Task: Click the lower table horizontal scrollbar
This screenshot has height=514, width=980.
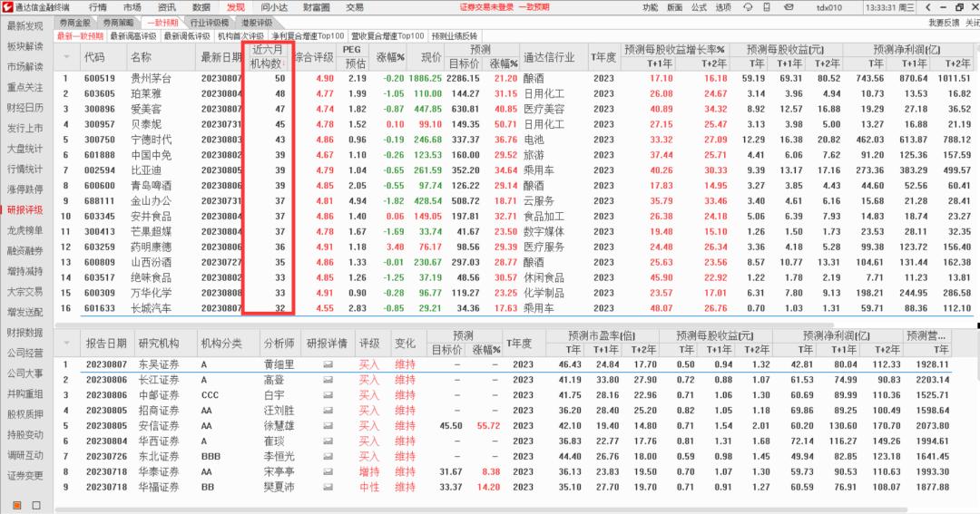Action: [481, 510]
